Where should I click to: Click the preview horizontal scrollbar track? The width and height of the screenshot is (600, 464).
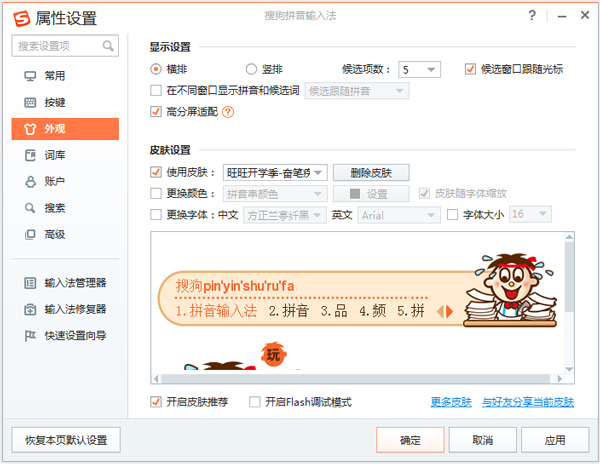click(356, 379)
